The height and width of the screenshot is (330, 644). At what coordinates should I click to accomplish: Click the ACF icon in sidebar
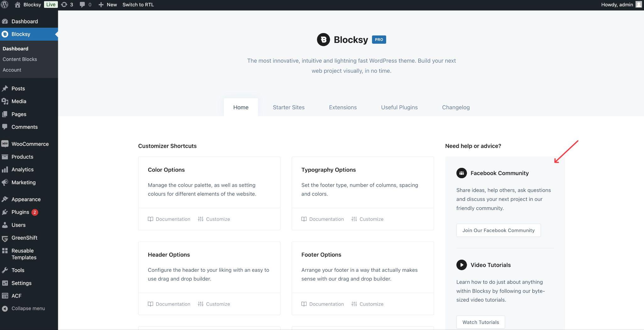[x=5, y=296]
